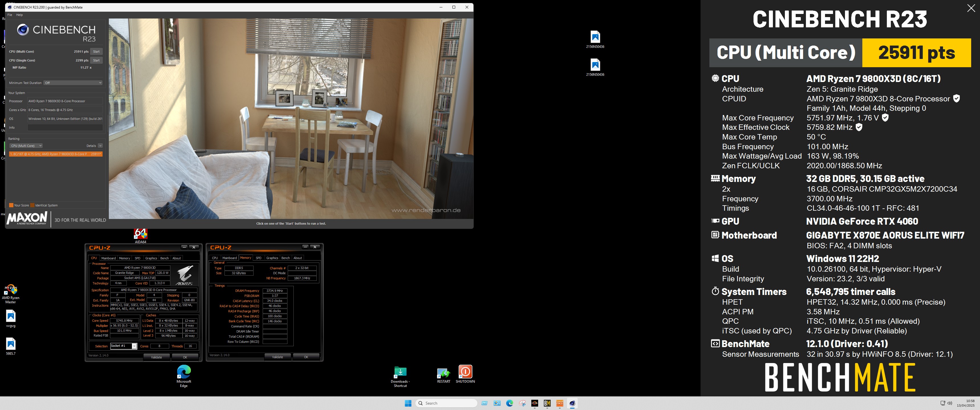Viewport: 980px width, 410px height.
Task: Select Memory tab in left CPU-Z window
Action: 124,258
